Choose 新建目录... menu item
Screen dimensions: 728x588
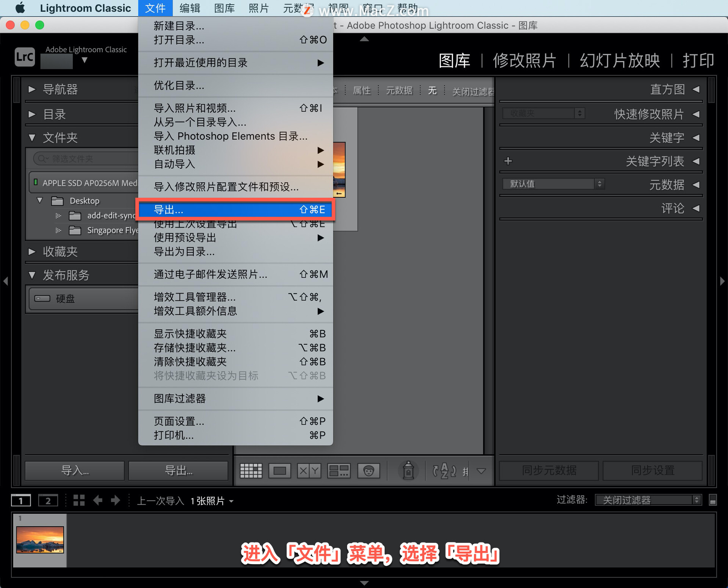click(235, 26)
